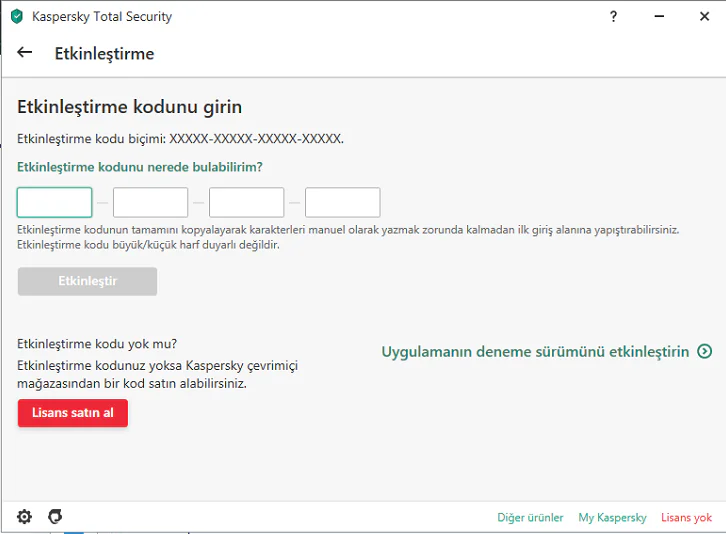Click the arrow circle beside deneme sürümünü

[x=705, y=352]
